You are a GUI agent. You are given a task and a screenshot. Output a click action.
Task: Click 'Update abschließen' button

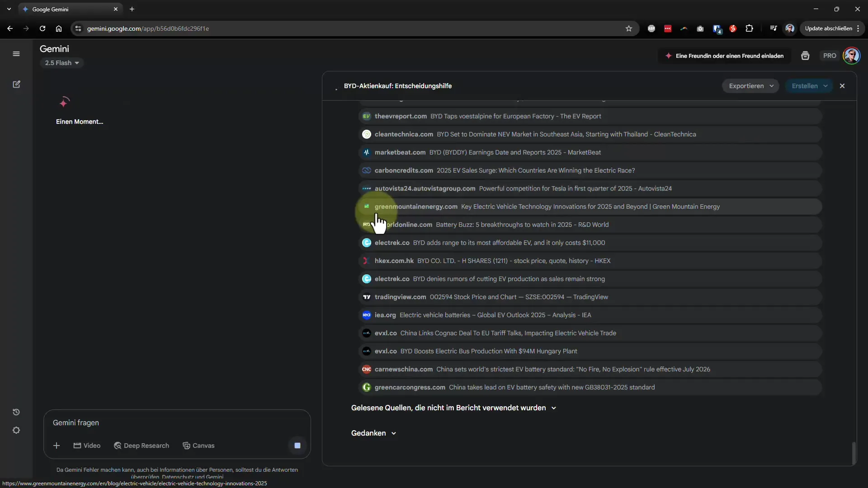[x=832, y=28]
